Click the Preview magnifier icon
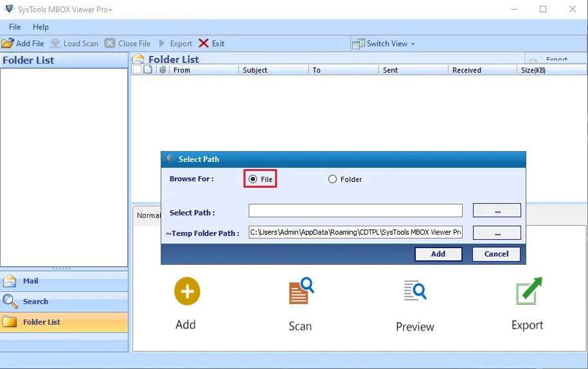The width and height of the screenshot is (588, 369). (x=415, y=291)
